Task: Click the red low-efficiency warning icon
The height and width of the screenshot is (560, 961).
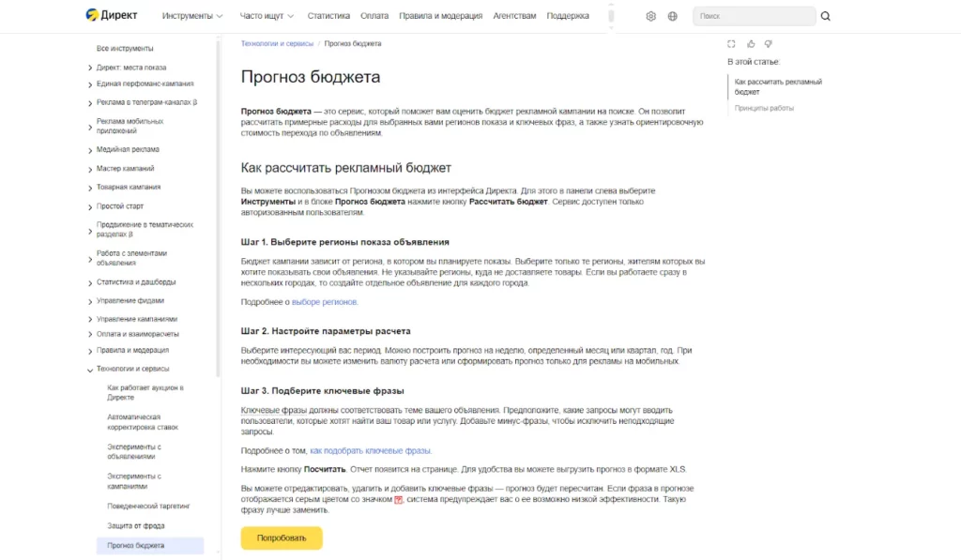Action: [x=398, y=499]
